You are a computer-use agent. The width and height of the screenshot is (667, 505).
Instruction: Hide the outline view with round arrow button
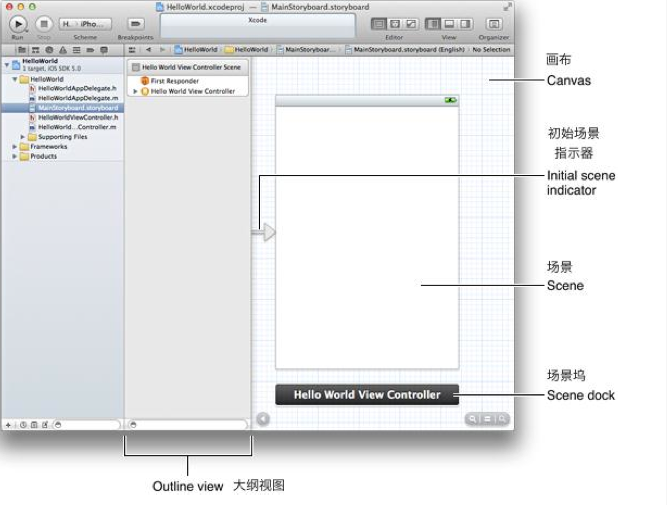(x=263, y=419)
